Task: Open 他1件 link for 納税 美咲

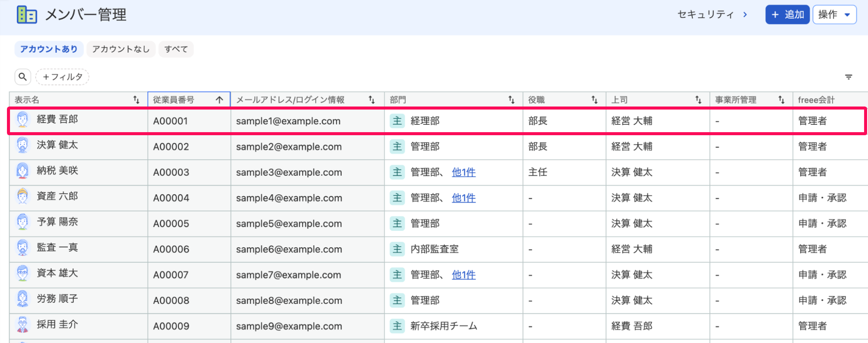Action: click(x=464, y=172)
